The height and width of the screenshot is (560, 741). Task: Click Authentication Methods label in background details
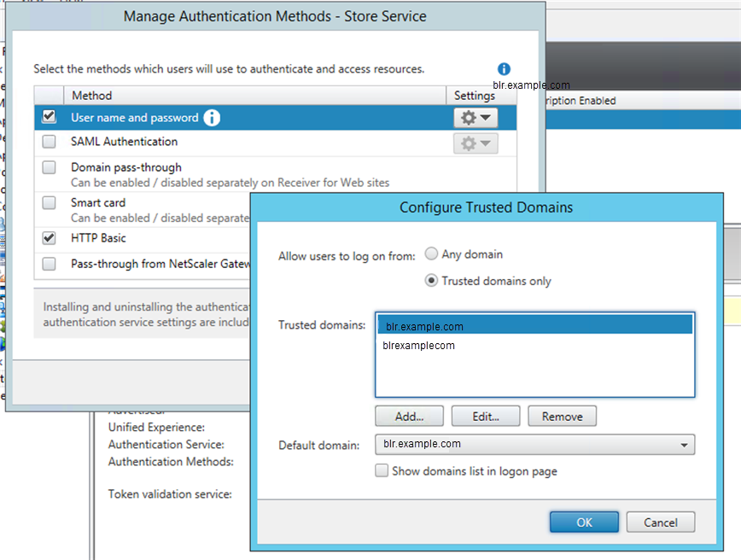point(171,462)
